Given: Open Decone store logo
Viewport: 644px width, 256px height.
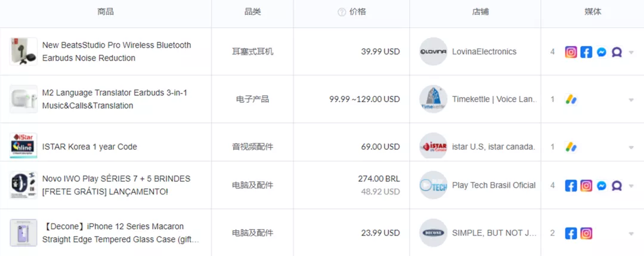Looking at the screenshot, I should 434,233.
